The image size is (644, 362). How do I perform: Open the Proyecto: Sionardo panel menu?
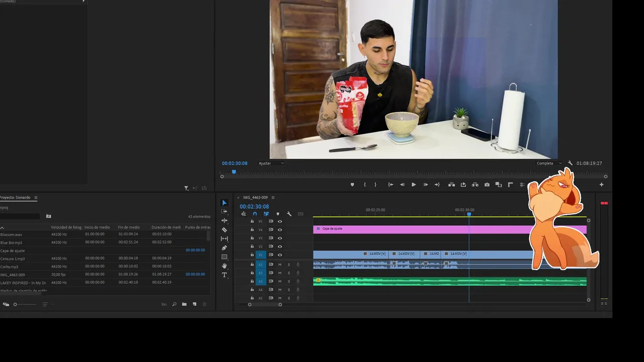click(x=36, y=198)
